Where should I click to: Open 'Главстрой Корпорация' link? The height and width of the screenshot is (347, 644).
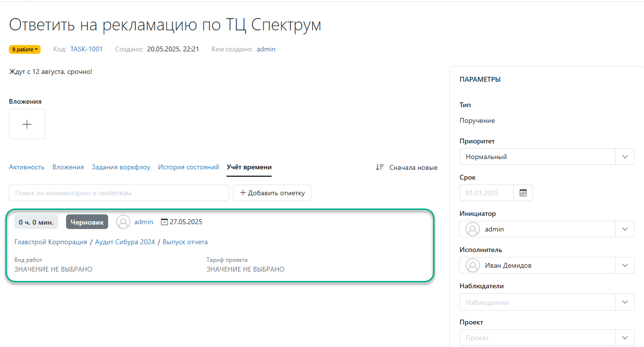(x=51, y=242)
